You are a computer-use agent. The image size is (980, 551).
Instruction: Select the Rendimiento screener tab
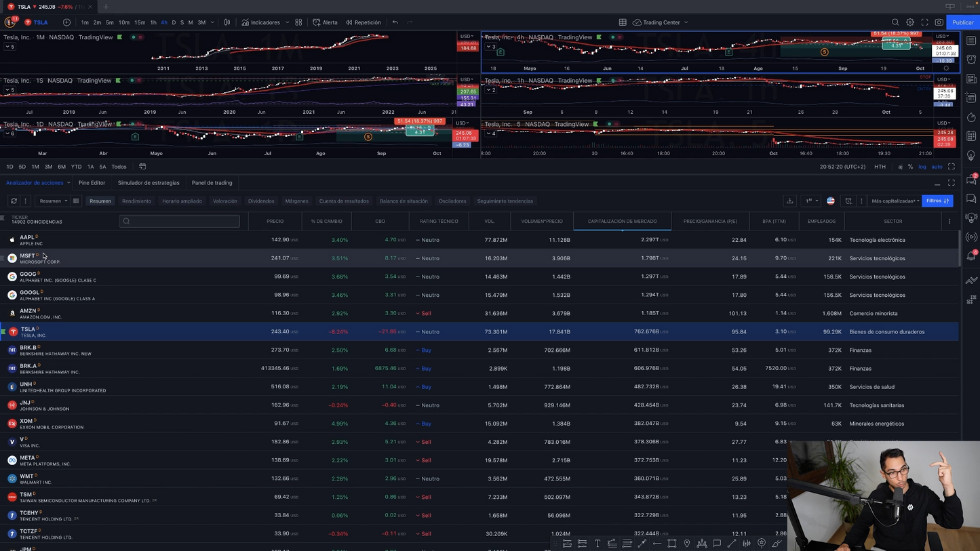point(136,201)
